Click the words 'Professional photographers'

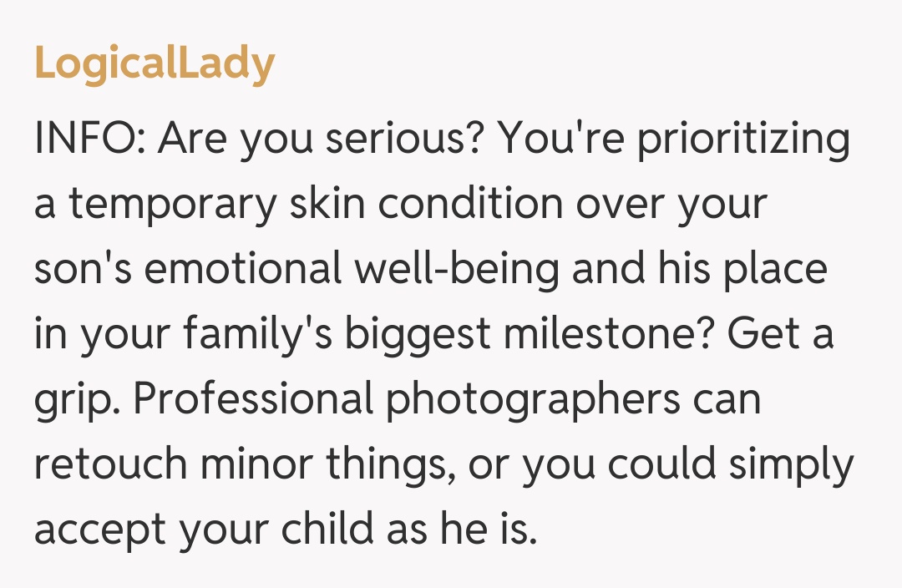pos(408,399)
